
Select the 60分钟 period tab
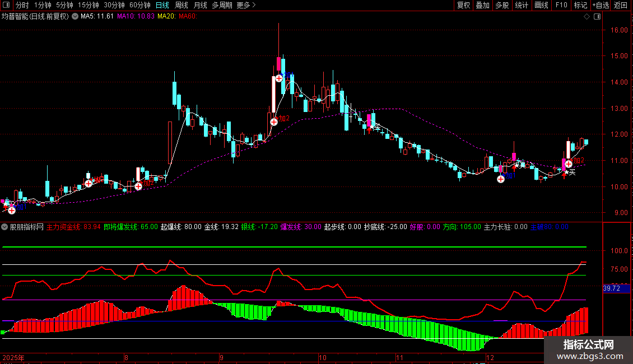(x=139, y=6)
